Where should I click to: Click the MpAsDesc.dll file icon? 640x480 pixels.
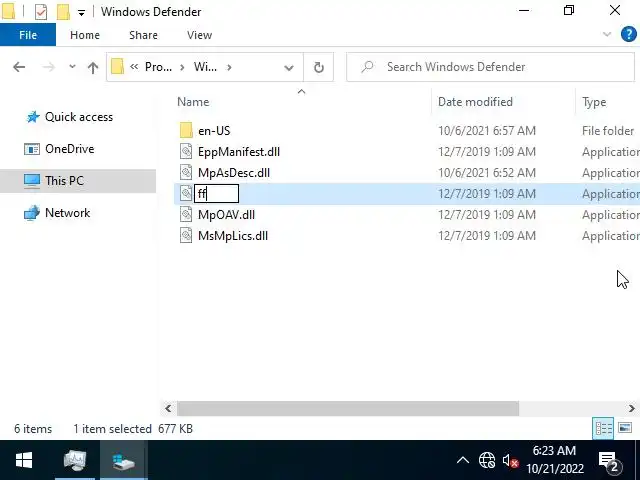pos(186,173)
